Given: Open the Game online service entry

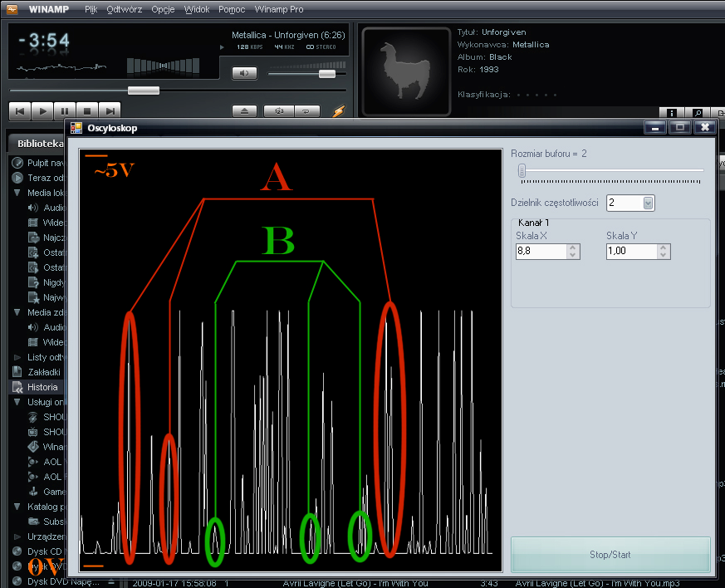Looking at the screenshot, I should [47, 492].
